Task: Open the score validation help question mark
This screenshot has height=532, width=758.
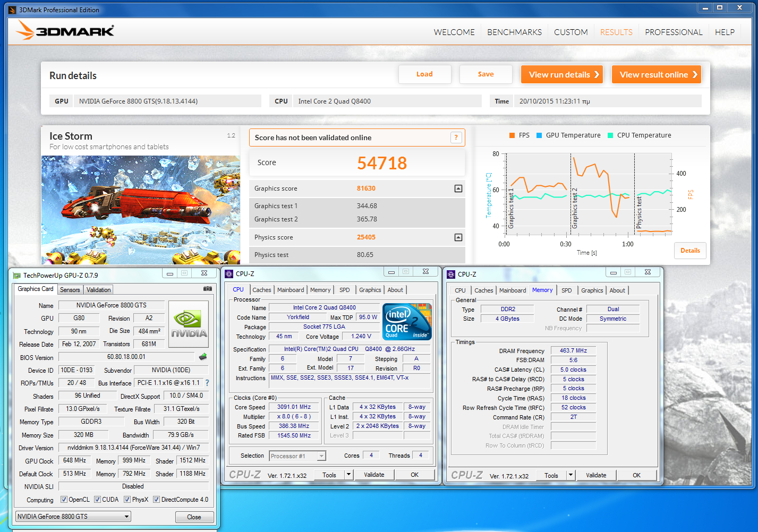Action: coord(456,138)
